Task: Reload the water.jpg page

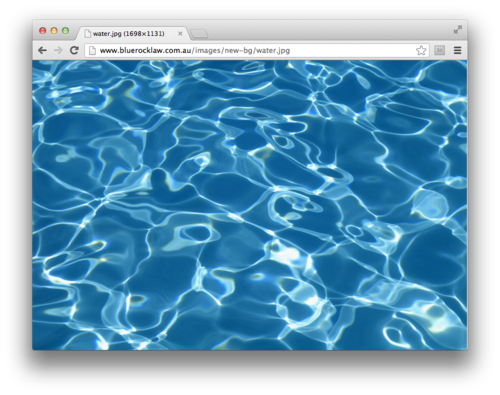Action: click(x=74, y=50)
